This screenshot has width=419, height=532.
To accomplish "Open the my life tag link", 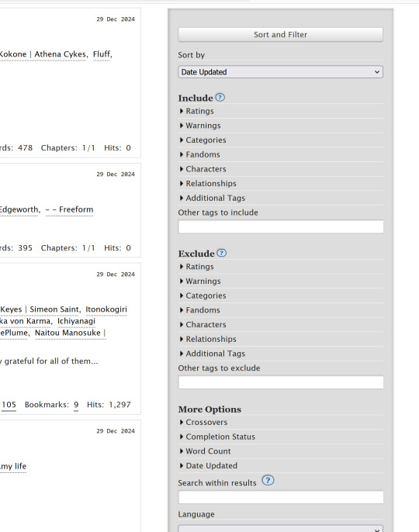I will coord(13,466).
